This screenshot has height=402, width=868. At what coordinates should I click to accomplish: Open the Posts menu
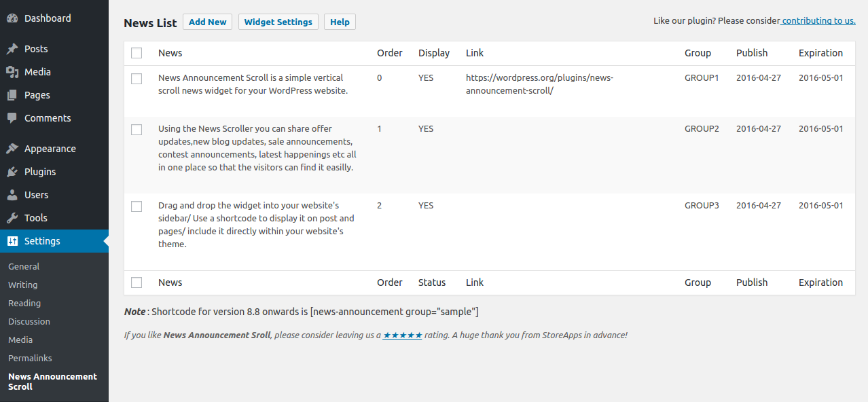click(54, 49)
